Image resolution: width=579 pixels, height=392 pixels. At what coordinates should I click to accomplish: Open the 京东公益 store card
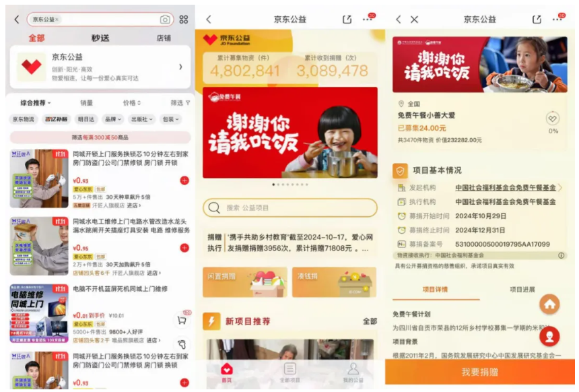coord(100,67)
